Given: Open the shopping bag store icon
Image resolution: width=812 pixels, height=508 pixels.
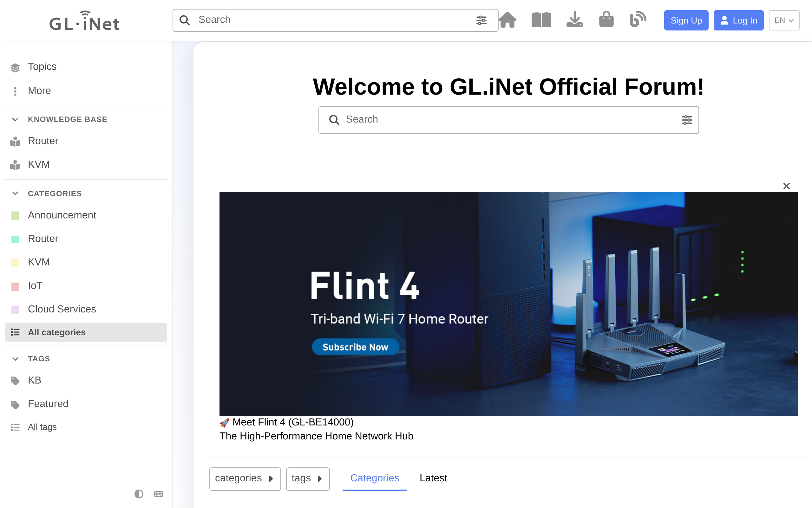Looking at the screenshot, I should [x=606, y=19].
